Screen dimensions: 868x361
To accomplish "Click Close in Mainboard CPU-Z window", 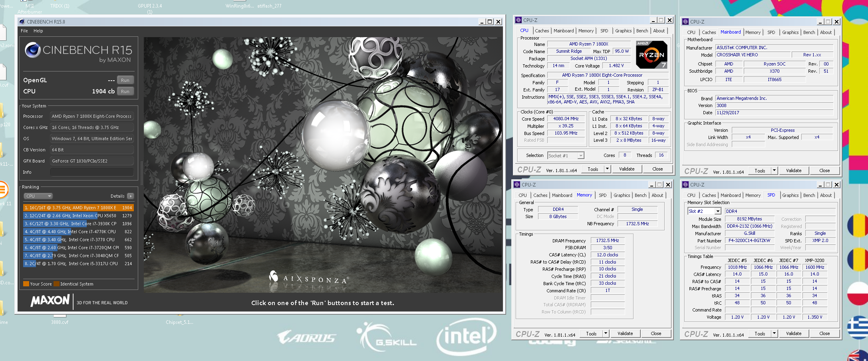I will coord(824,171).
